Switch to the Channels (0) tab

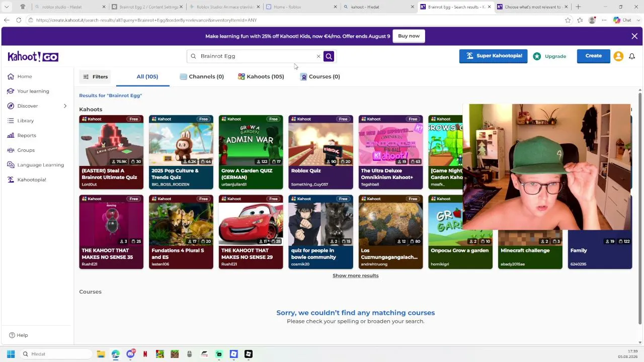tap(202, 76)
